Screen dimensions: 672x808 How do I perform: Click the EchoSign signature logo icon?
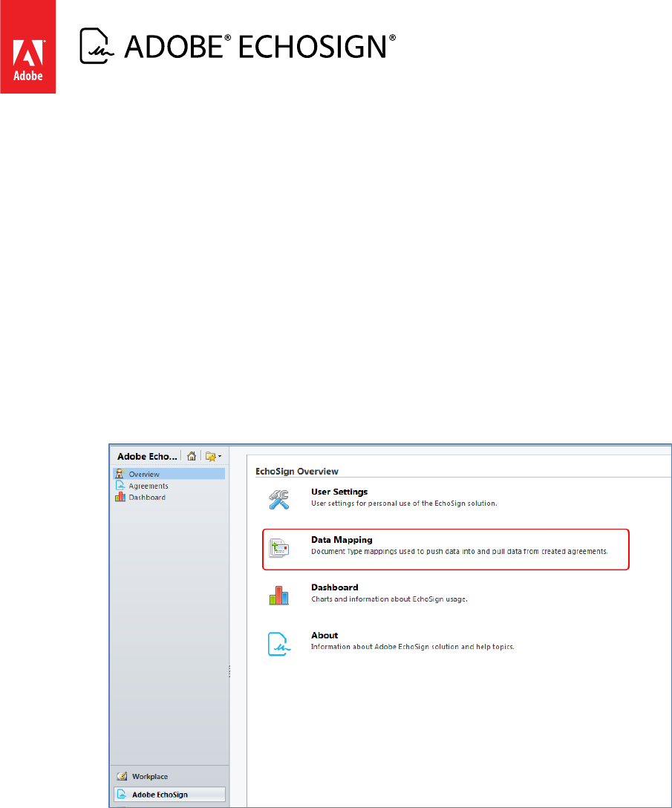[x=97, y=46]
